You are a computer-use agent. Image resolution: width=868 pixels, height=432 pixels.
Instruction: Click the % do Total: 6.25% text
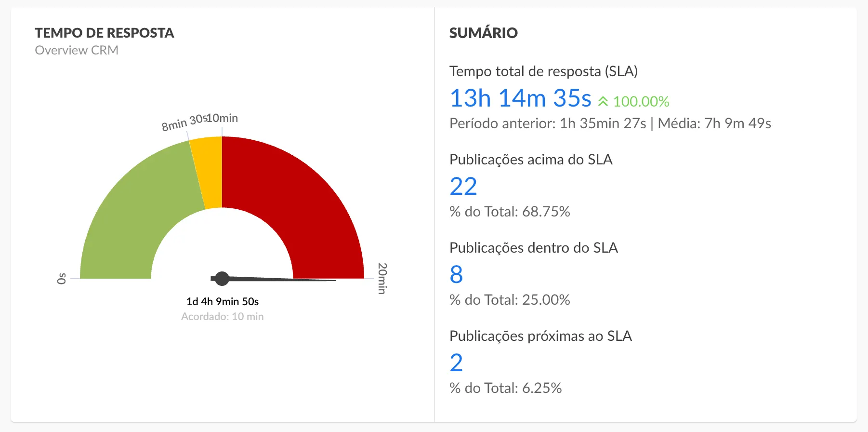506,388
